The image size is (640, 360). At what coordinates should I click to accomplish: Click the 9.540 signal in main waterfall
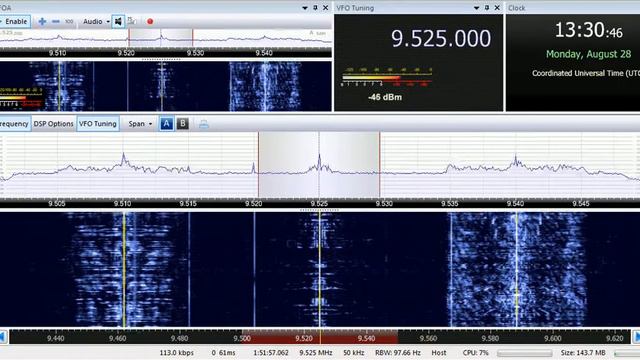pyautogui.click(x=516, y=269)
